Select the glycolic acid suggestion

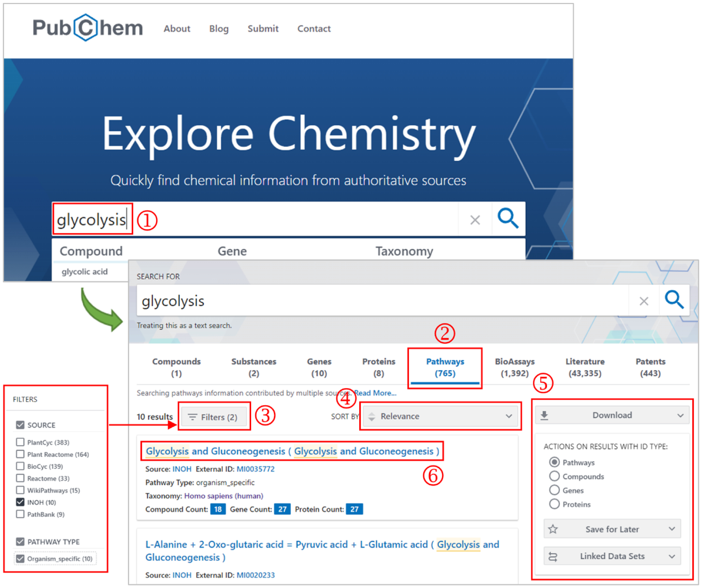click(x=85, y=272)
